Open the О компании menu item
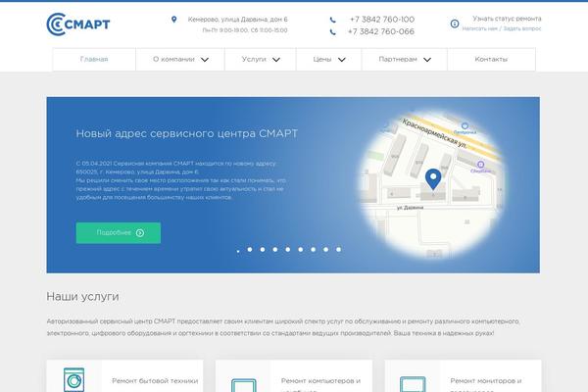 pyautogui.click(x=180, y=59)
